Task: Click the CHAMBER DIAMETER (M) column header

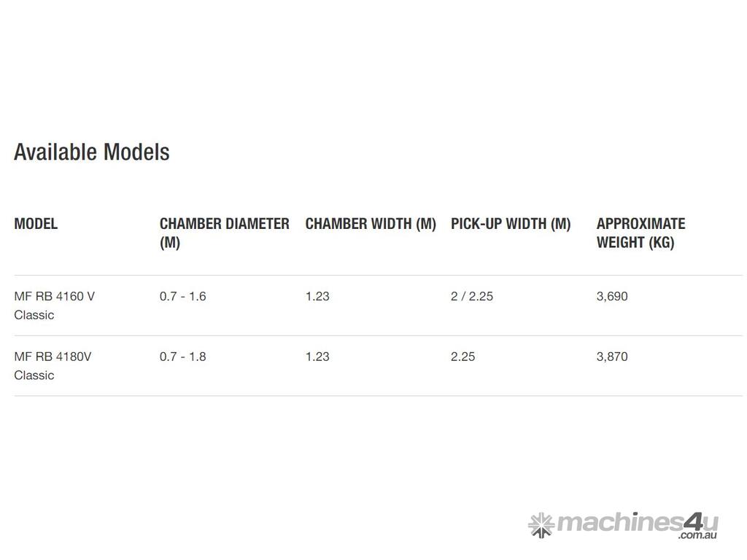Action: point(224,233)
